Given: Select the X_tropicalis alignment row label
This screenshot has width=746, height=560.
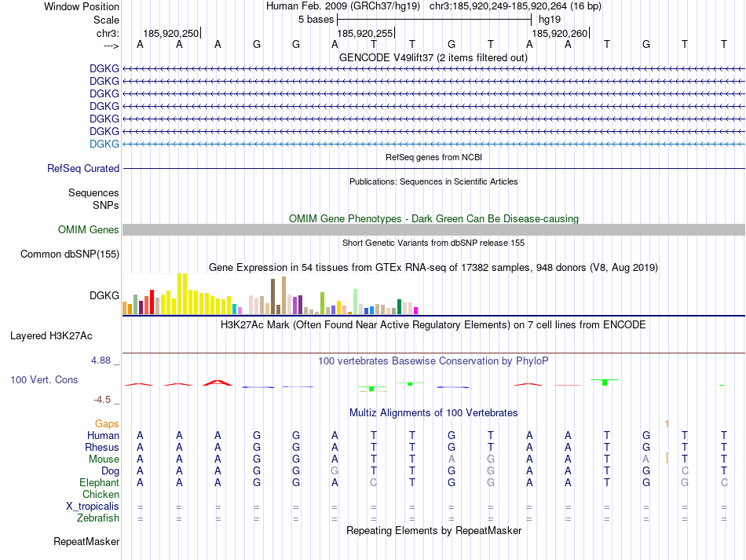Looking at the screenshot, I should coord(93,507).
